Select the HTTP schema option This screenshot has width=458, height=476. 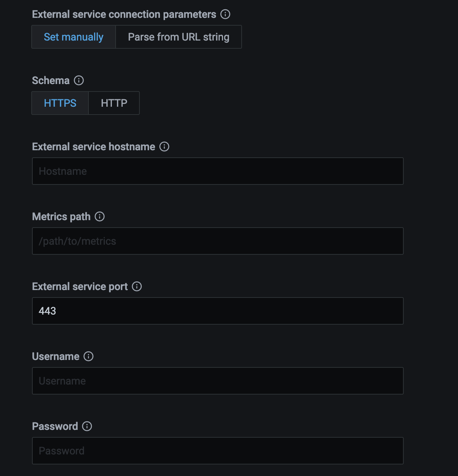coord(114,103)
